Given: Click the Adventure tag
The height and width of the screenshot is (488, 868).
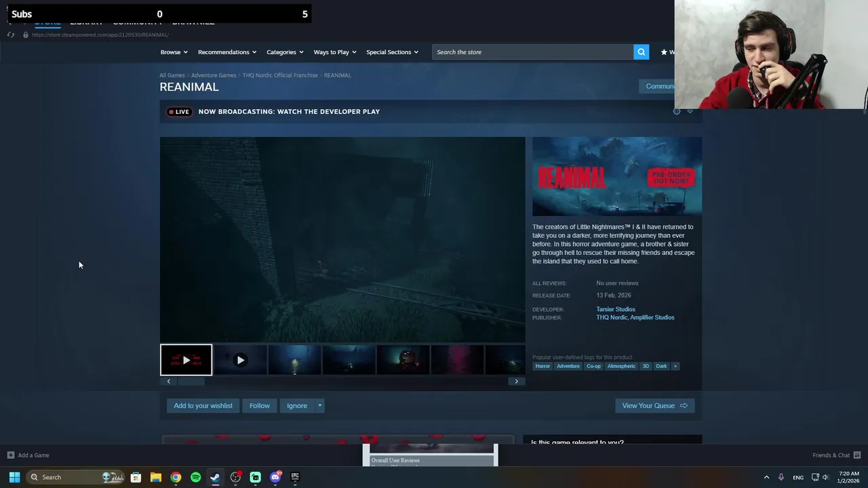Looking at the screenshot, I should pos(568,366).
